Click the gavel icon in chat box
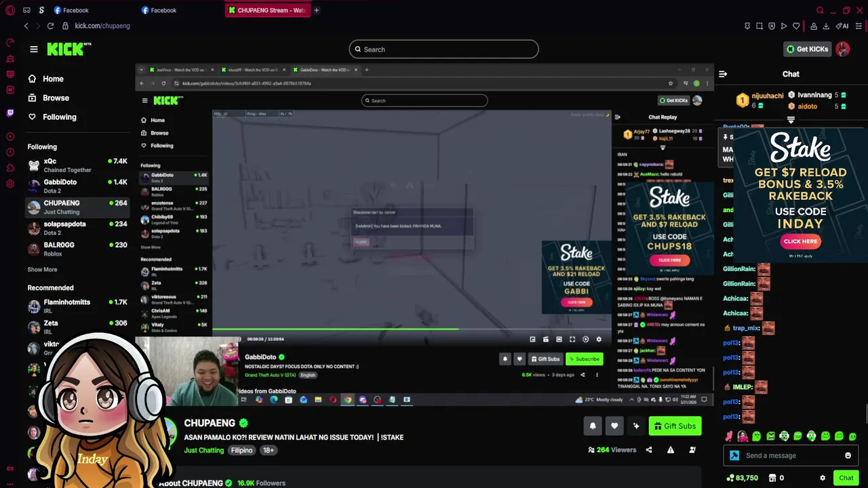Screen dimensions: 868x488 click(734, 455)
